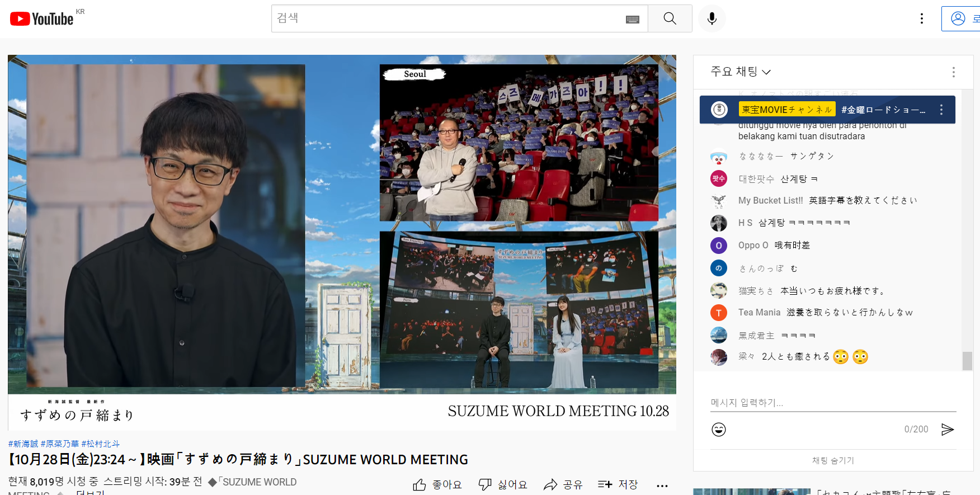The width and height of the screenshot is (980, 495).
Task: Click Tea Mania user avatar
Action: [x=719, y=313]
